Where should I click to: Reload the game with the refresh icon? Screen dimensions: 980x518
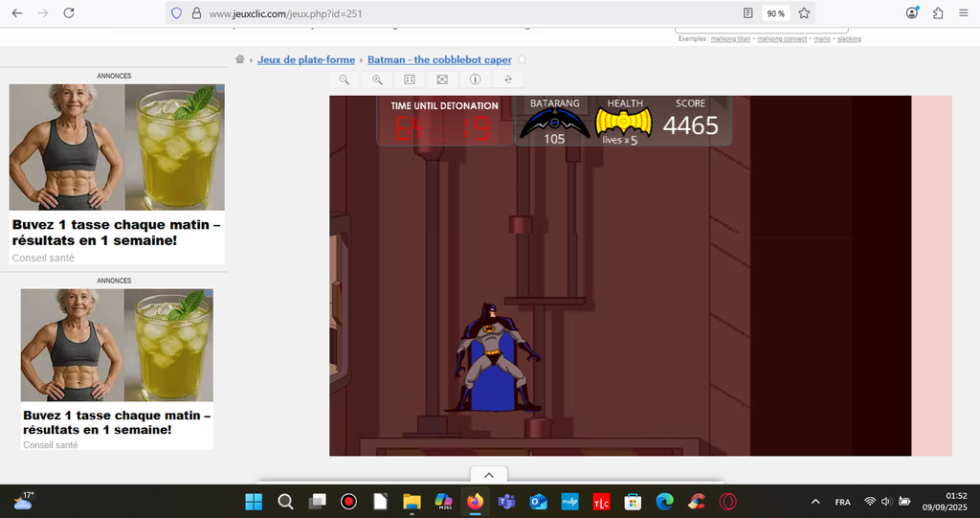pos(507,79)
